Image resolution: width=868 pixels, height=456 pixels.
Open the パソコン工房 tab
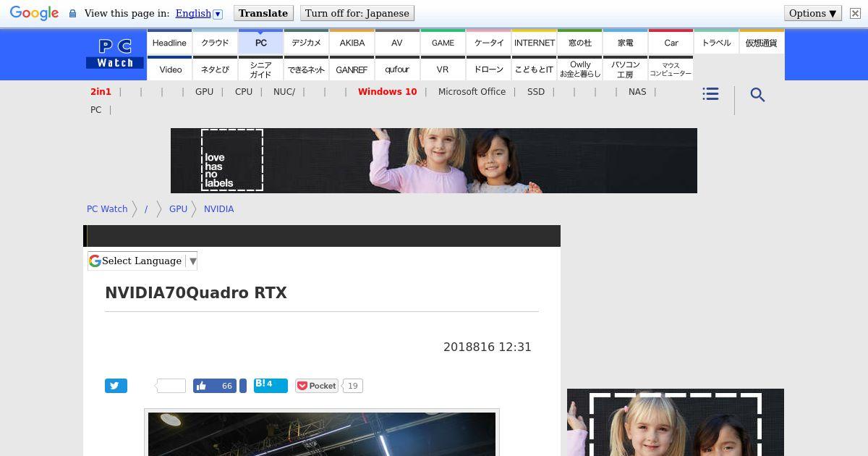click(625, 69)
